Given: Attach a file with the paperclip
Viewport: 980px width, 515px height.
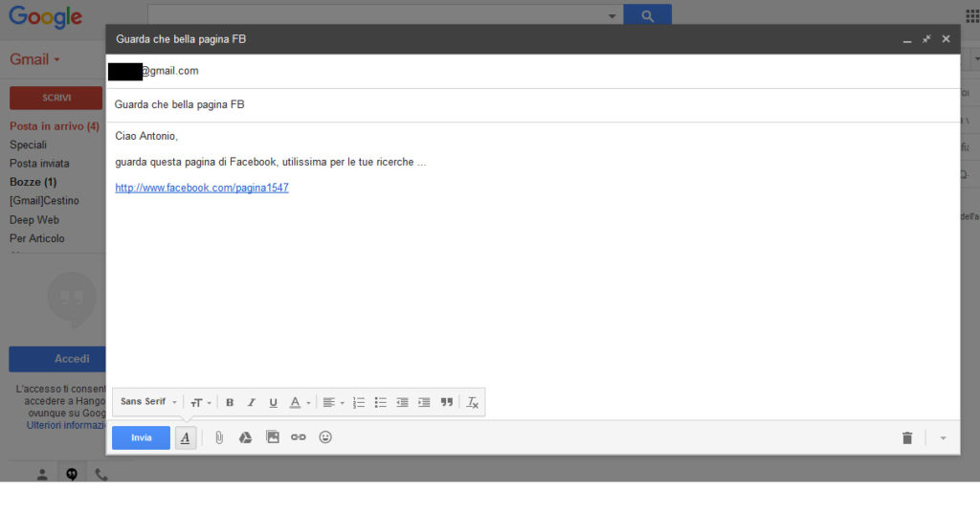Looking at the screenshot, I should (x=219, y=437).
